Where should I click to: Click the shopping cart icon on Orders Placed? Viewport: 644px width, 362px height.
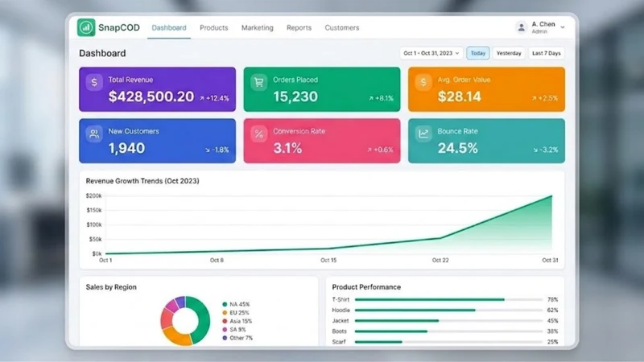(x=258, y=82)
